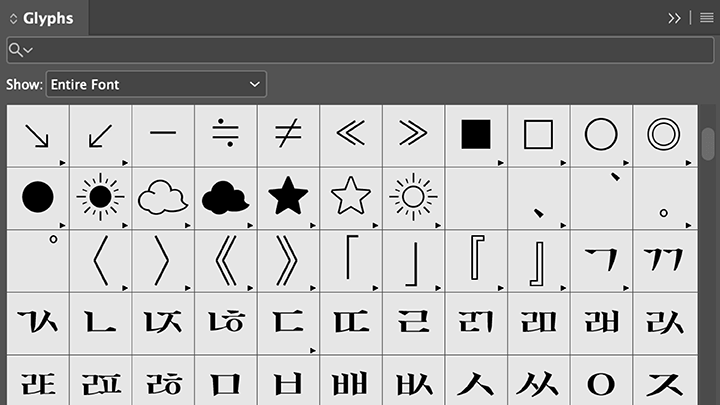720x405 pixels.
Task: Click the glyph grid vertical scrollbar thumb
Action: point(709,144)
